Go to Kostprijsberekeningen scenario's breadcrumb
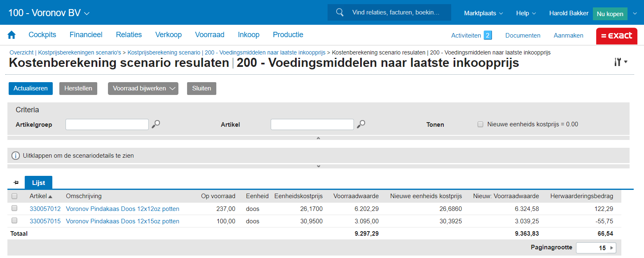This screenshot has height=258, width=644. [80, 52]
